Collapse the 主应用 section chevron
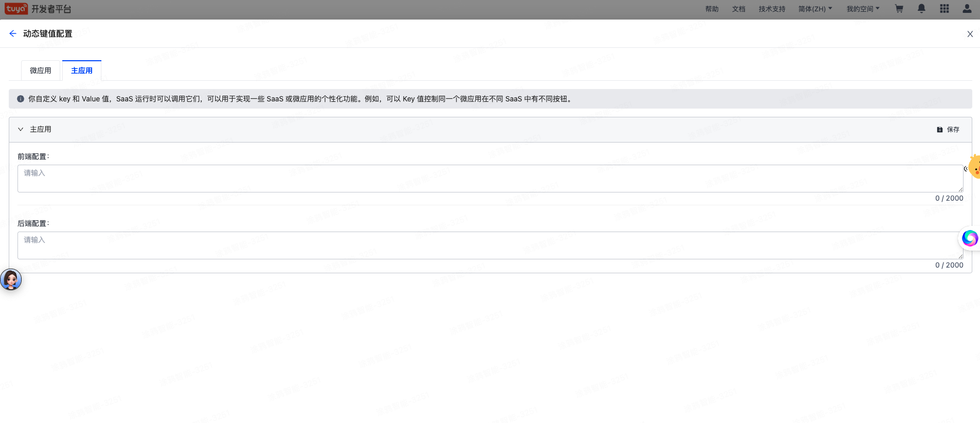This screenshot has height=423, width=980. 21,129
